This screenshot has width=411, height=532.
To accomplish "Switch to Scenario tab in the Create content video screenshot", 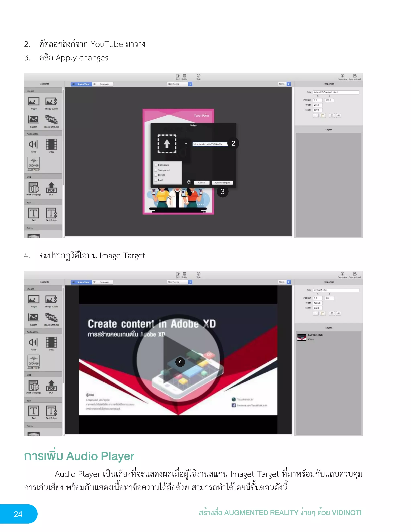I will pyautogui.click(x=103, y=282).
